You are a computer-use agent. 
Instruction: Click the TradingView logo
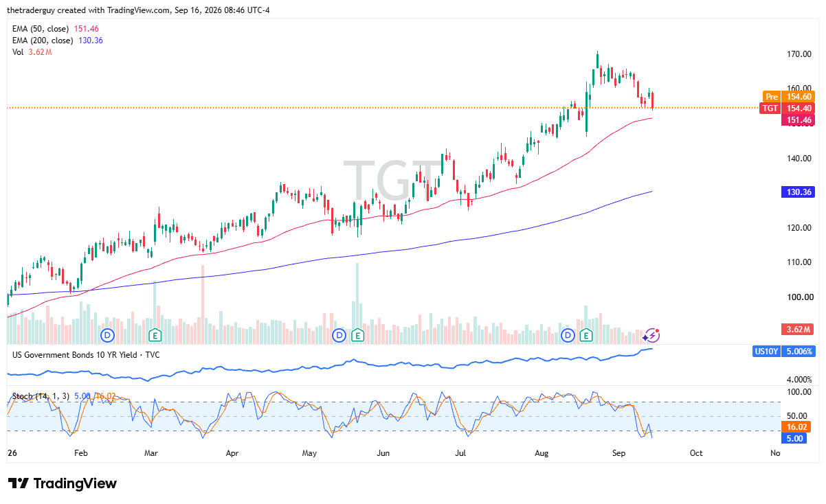pyautogui.click(x=63, y=483)
